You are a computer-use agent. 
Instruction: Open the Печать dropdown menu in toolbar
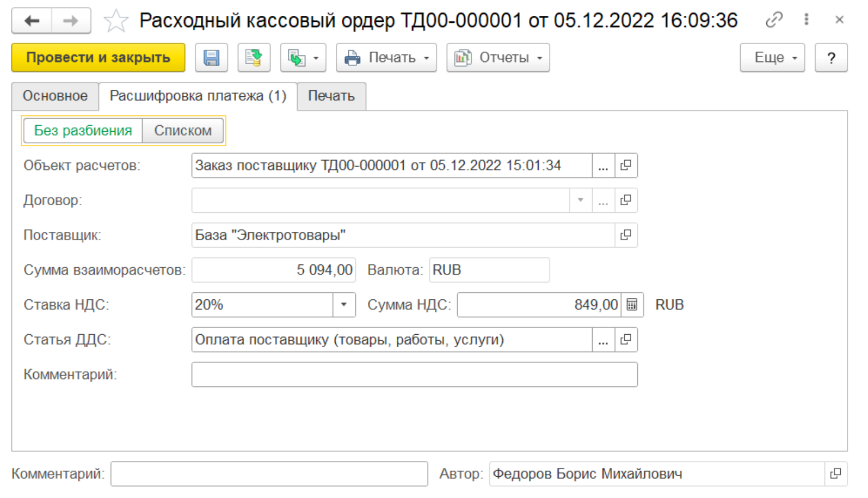pyautogui.click(x=386, y=58)
